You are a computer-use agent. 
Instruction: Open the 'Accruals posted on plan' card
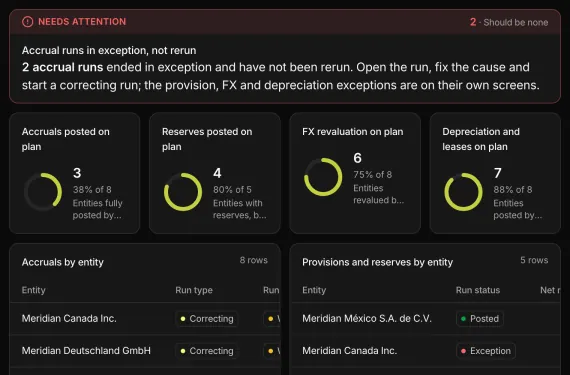75,173
